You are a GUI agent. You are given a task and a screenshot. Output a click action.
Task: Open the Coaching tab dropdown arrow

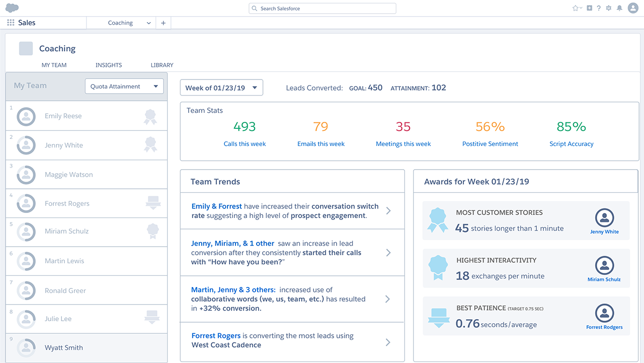pyautogui.click(x=148, y=23)
